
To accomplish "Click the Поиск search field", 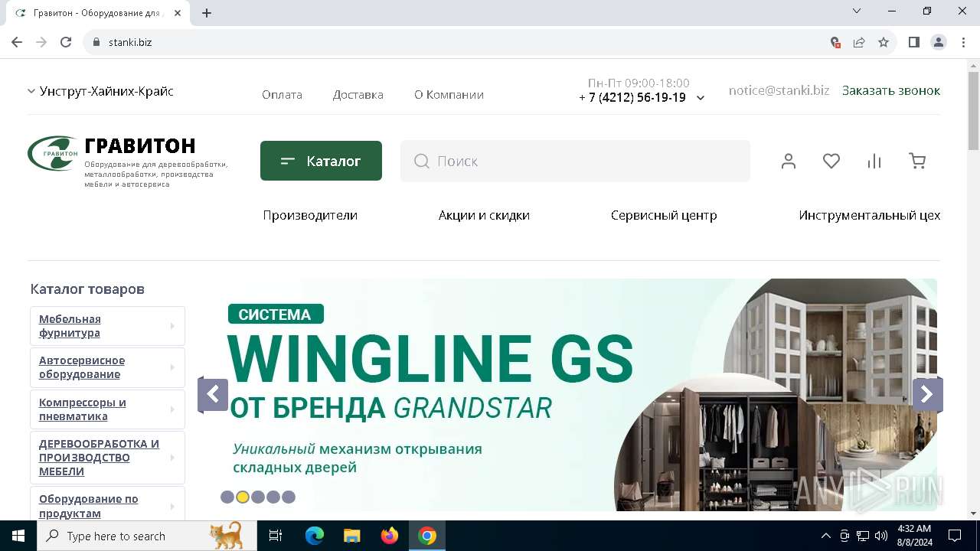I will 575,161.
